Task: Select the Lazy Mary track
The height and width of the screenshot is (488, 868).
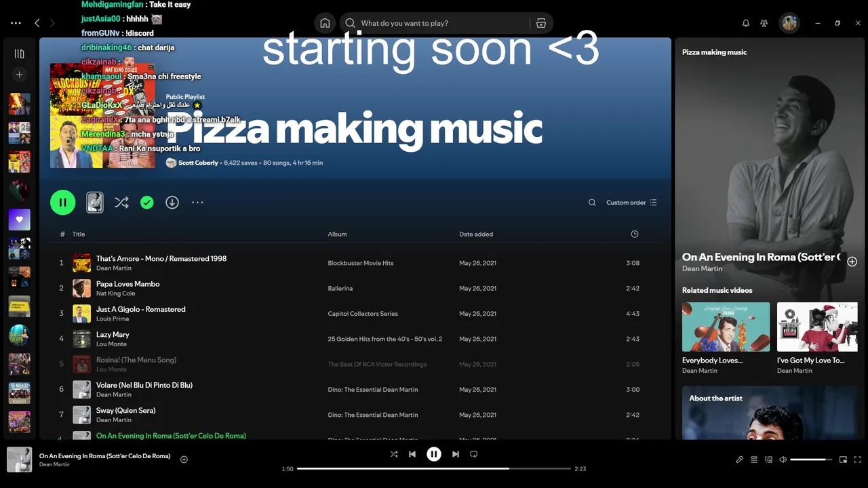Action: click(x=355, y=339)
